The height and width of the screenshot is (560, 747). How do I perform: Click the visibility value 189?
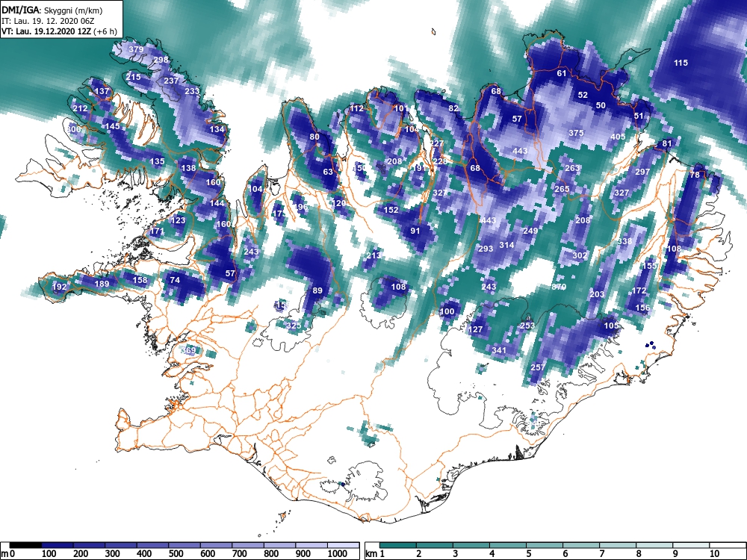pyautogui.click(x=102, y=284)
